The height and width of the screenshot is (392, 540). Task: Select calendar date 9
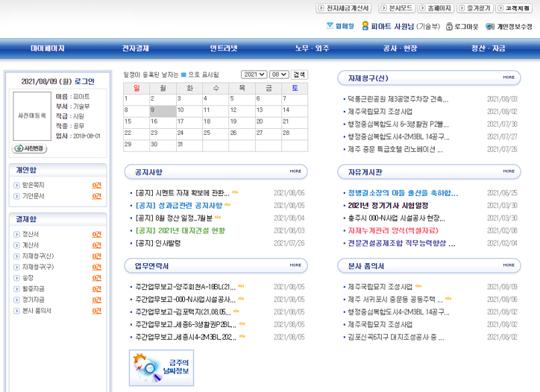163,111
